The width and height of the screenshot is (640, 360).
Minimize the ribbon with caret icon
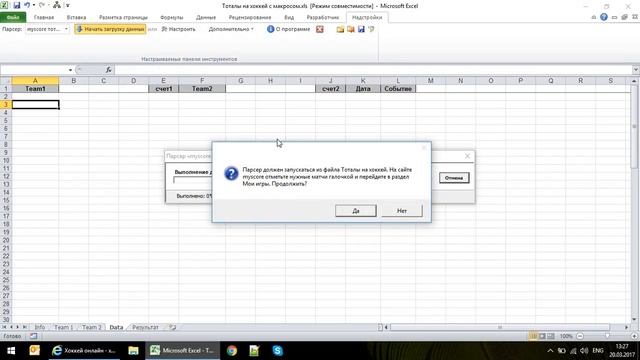[x=594, y=17]
